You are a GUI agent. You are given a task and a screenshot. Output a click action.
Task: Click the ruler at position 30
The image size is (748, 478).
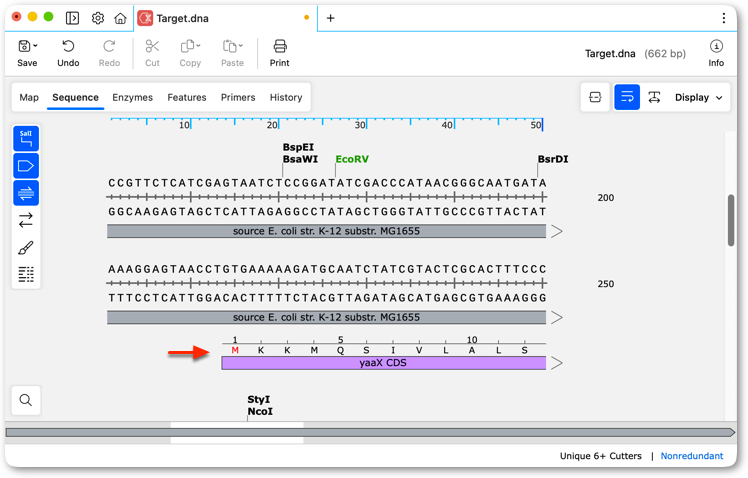tap(360, 125)
